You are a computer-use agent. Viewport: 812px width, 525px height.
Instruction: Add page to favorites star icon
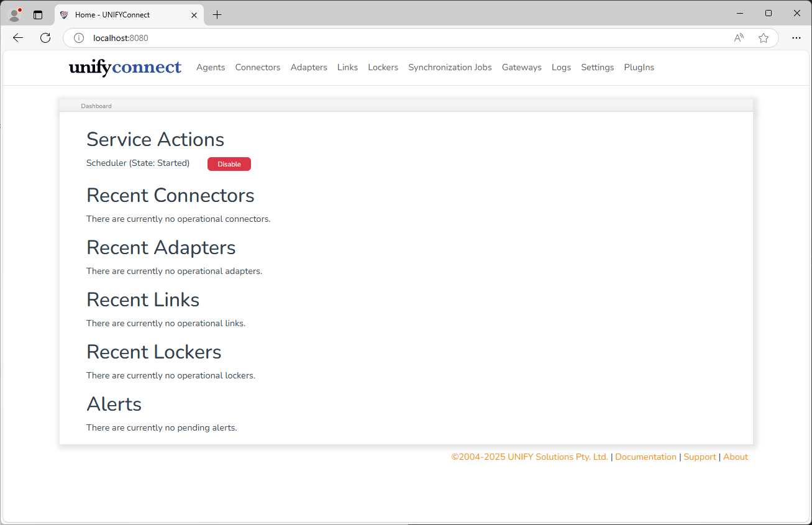(764, 38)
